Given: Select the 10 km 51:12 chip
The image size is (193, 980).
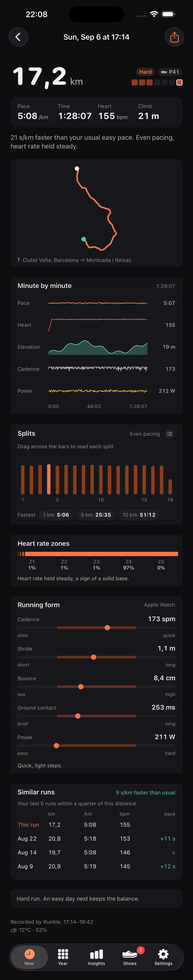Looking at the screenshot, I should click(139, 515).
